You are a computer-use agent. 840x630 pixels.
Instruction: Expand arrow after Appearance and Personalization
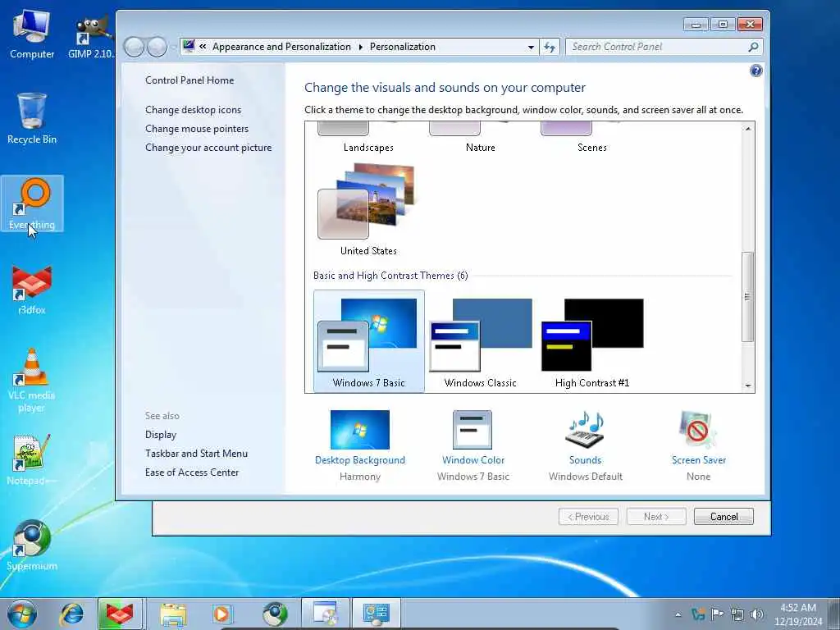pos(361,47)
